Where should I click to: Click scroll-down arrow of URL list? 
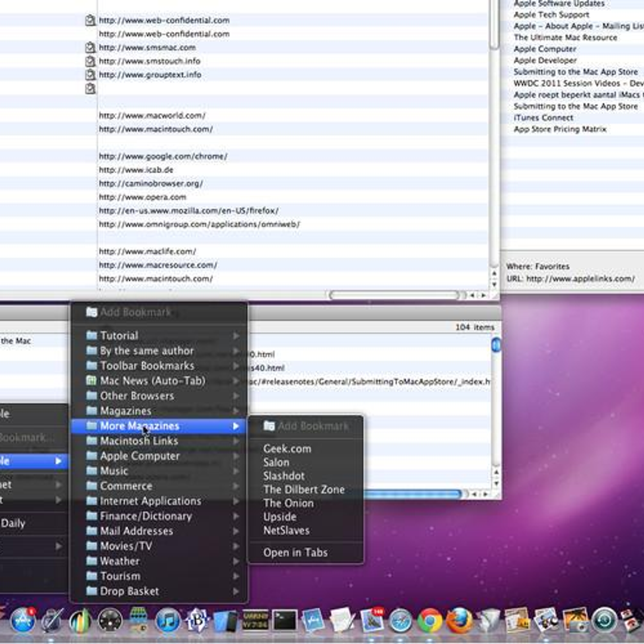click(494, 285)
